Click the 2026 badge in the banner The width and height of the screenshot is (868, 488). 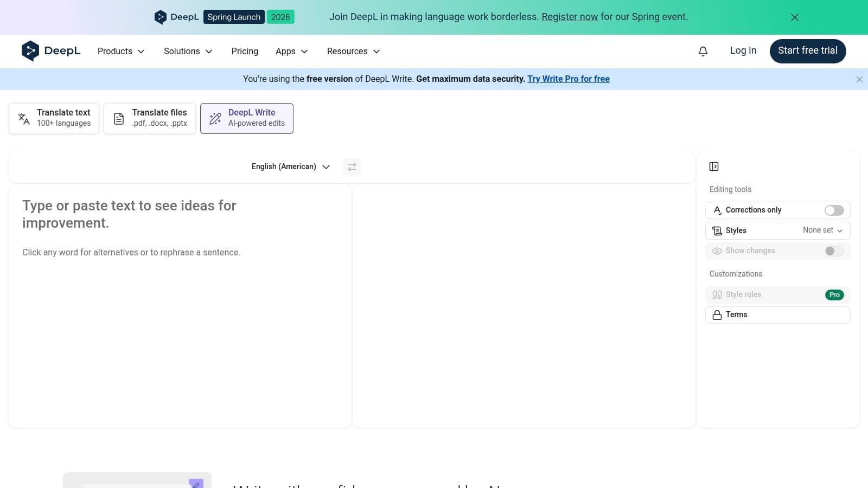click(280, 17)
